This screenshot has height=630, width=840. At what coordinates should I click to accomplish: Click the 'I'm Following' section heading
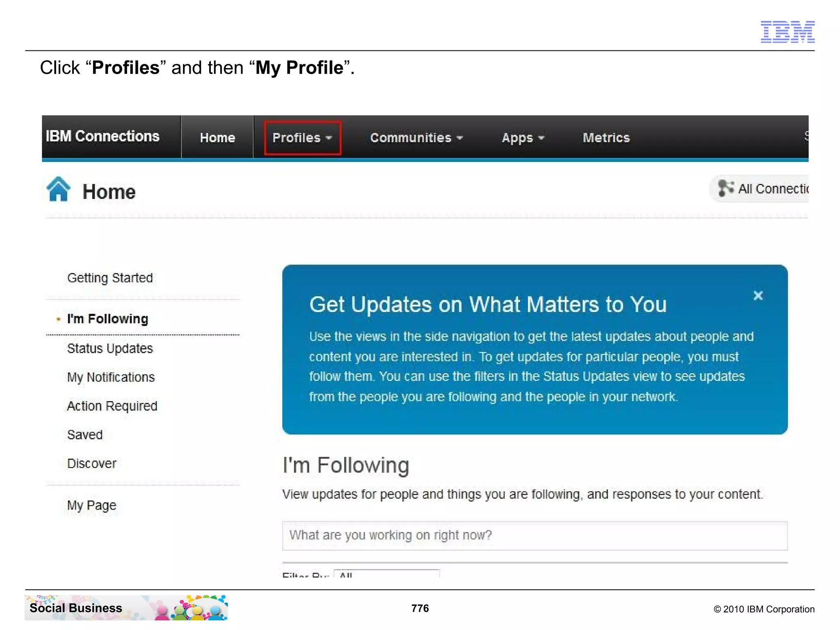(346, 466)
